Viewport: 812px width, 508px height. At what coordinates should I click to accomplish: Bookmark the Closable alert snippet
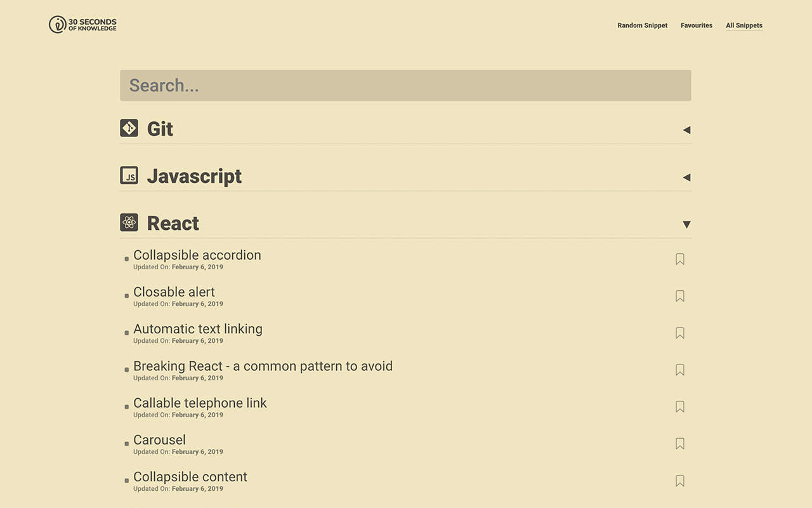click(679, 296)
